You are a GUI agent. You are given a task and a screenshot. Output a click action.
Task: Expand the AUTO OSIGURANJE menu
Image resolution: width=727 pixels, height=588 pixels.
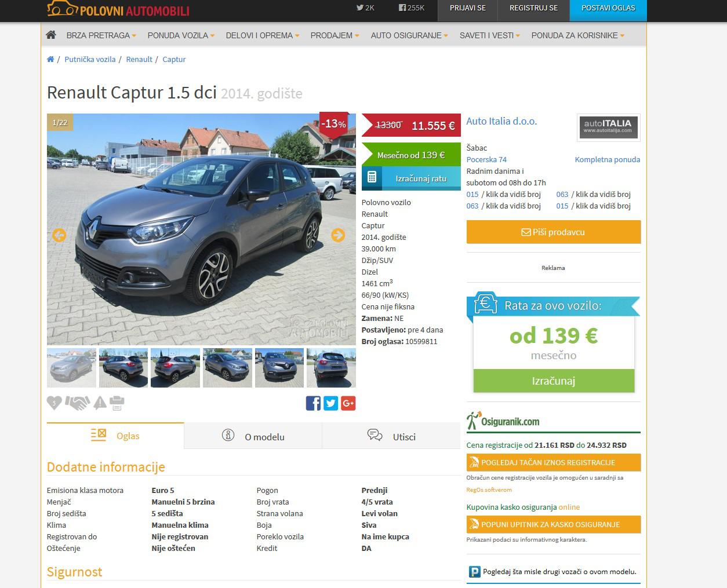(x=409, y=35)
